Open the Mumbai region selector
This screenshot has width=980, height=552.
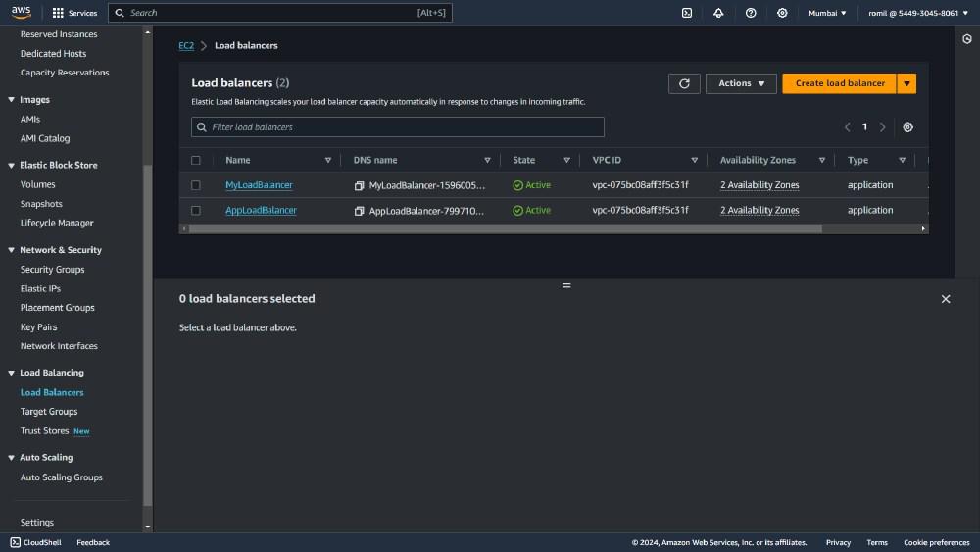coord(827,13)
